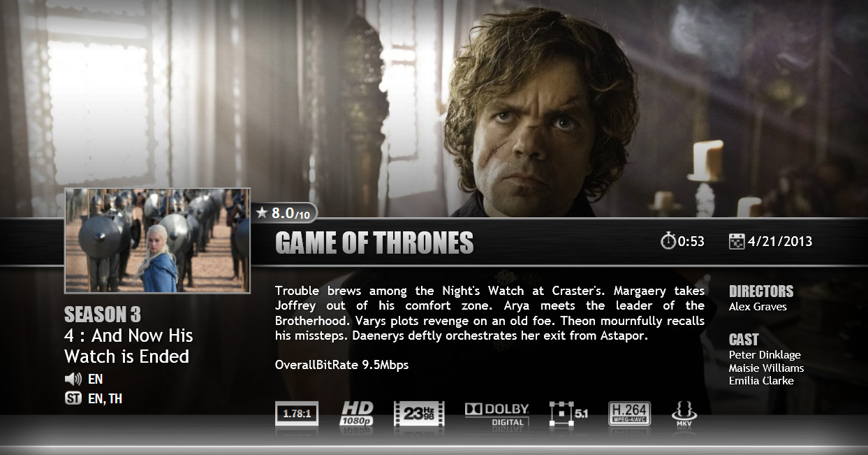The width and height of the screenshot is (868, 455).
Task: Select cast member Peter Dinklage
Action: click(765, 355)
